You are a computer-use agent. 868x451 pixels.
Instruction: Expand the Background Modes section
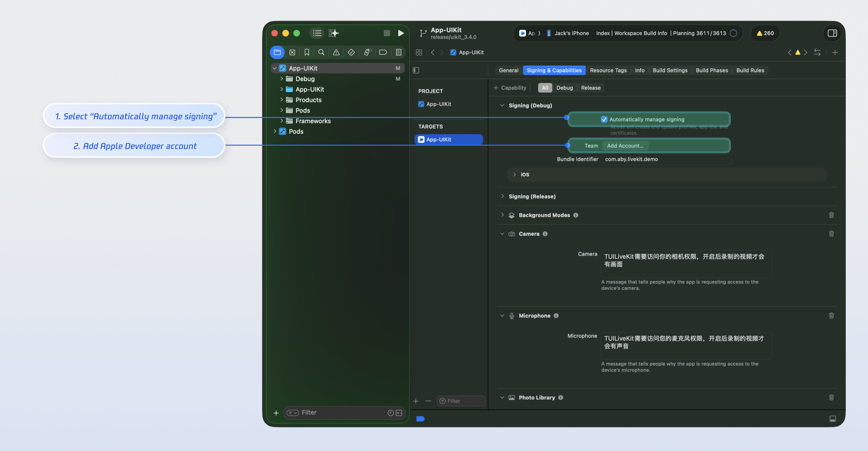point(502,215)
